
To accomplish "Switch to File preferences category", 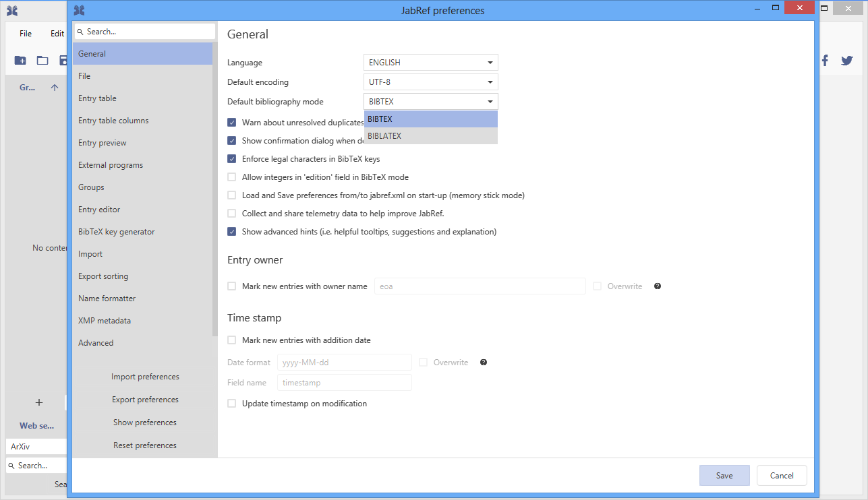I will [x=142, y=76].
